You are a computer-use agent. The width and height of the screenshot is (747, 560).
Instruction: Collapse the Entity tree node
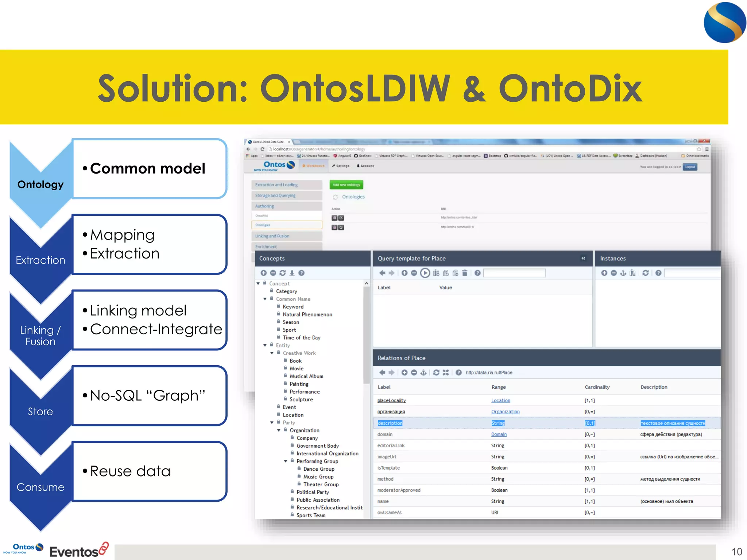click(x=265, y=345)
